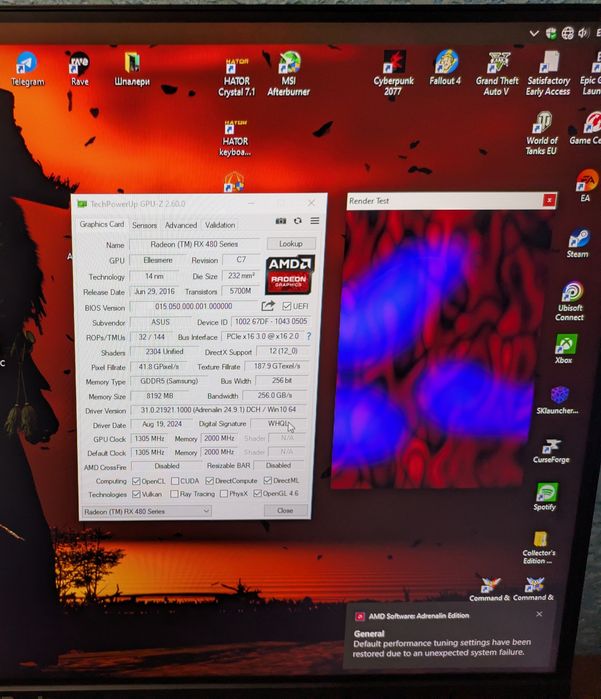
Task: Click the Memory Size 8192 MB value
Action: [160, 396]
